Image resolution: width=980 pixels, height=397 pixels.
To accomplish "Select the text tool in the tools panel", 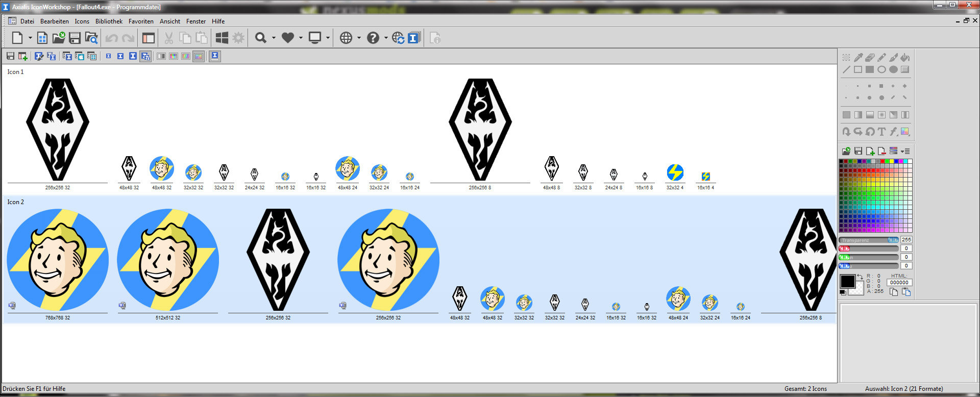I will pos(881,132).
